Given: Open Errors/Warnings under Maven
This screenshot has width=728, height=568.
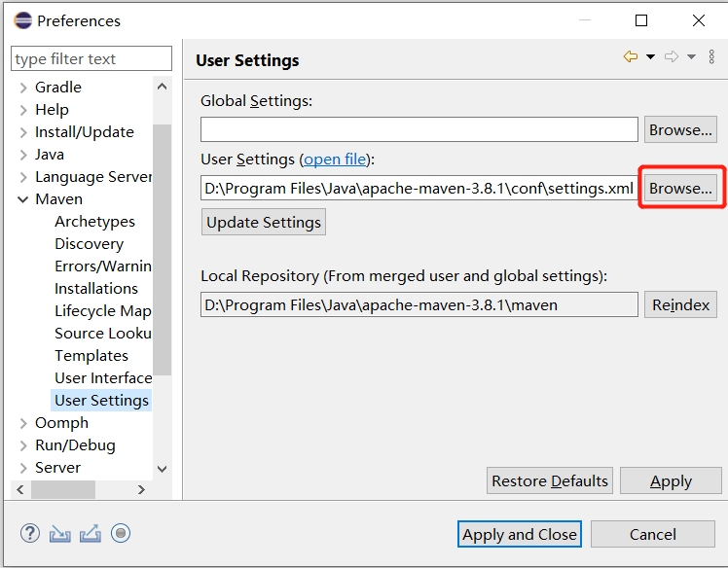Looking at the screenshot, I should (x=102, y=266).
